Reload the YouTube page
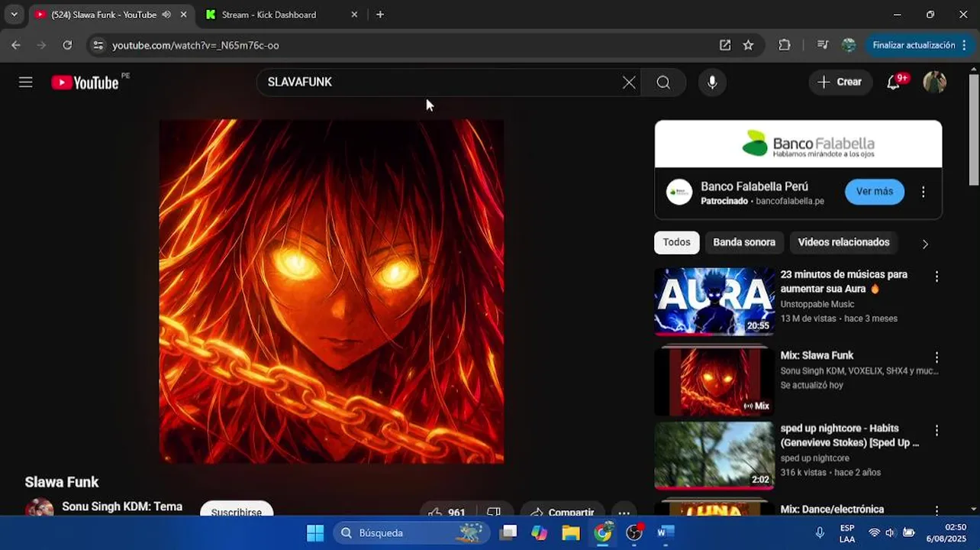Image resolution: width=980 pixels, height=550 pixels. click(67, 45)
